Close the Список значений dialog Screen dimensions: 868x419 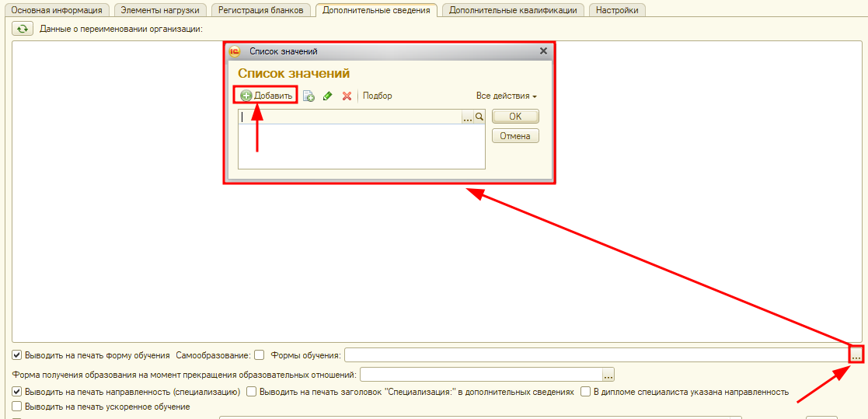(543, 51)
